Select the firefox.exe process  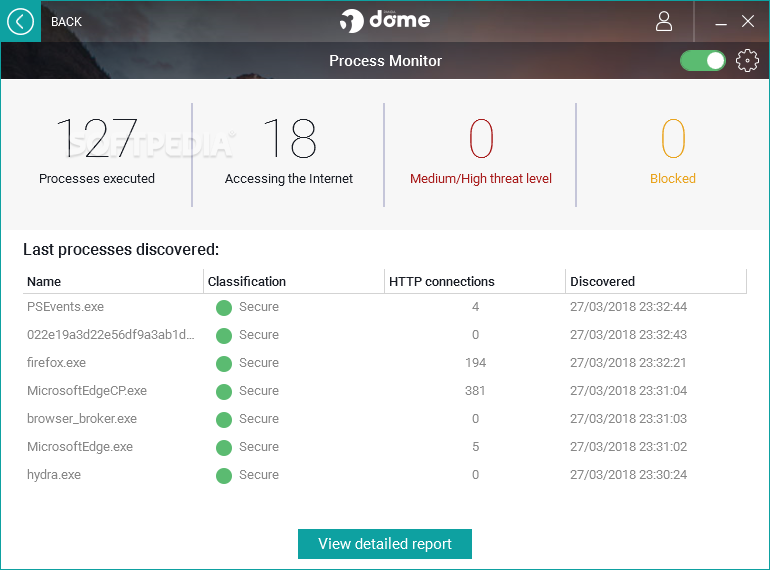pos(385,363)
